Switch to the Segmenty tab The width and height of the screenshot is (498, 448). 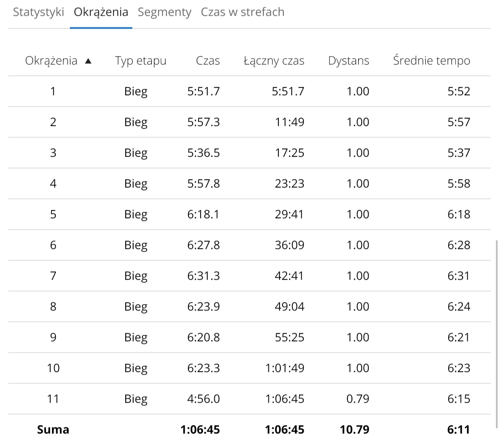(164, 12)
